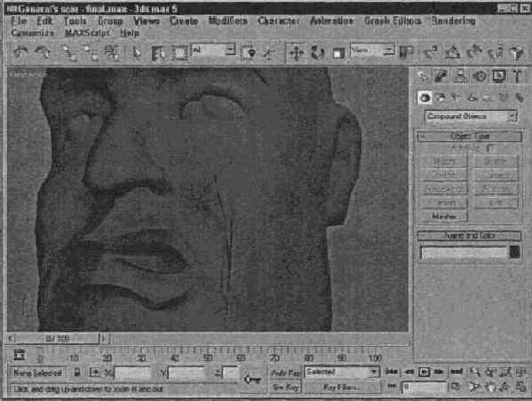Image resolution: width=532 pixels, height=401 pixels.
Task: Switch to the Utilities command panel tab
Action: click(517, 76)
